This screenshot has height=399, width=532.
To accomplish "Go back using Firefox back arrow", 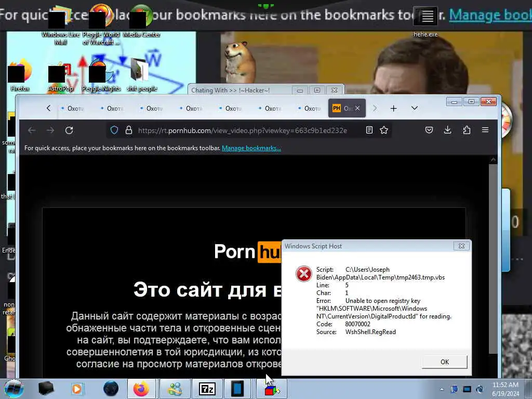I will [32, 130].
